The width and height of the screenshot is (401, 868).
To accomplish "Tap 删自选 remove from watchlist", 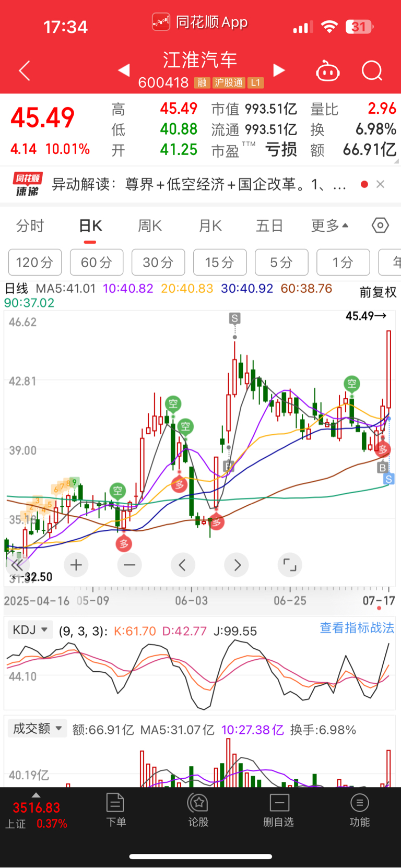I will tap(279, 810).
